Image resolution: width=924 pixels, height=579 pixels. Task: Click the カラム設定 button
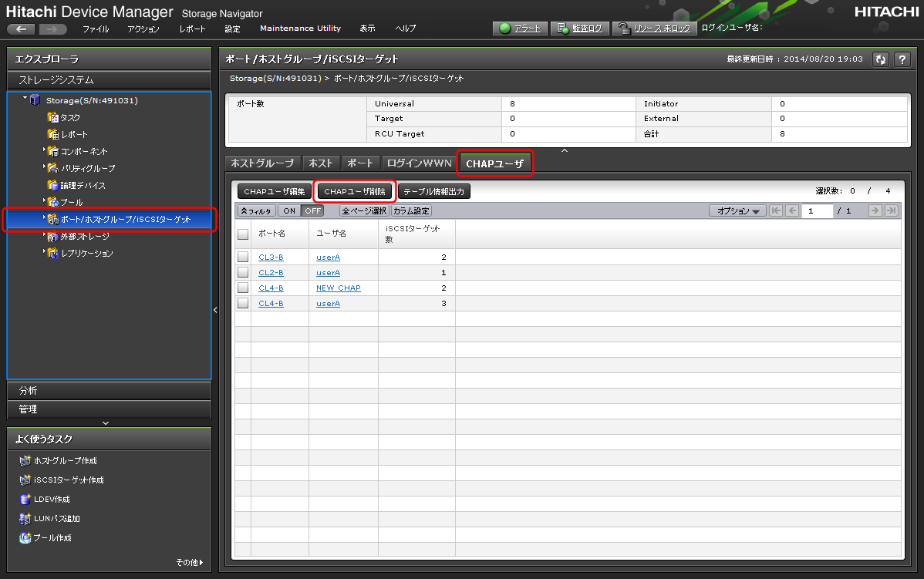pos(411,211)
